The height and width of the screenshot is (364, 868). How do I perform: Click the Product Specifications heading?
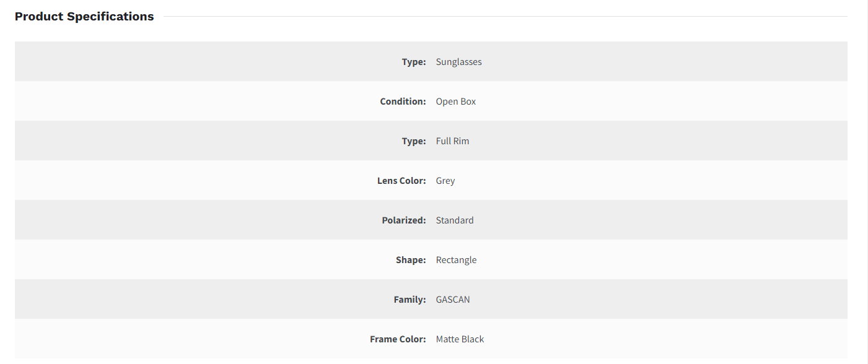[x=84, y=17]
